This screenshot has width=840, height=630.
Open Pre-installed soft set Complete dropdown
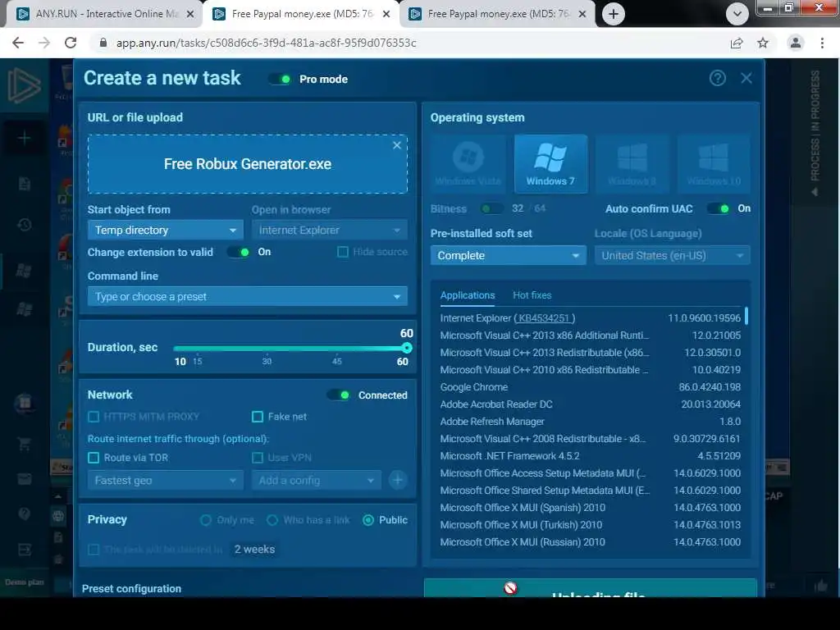coord(508,256)
